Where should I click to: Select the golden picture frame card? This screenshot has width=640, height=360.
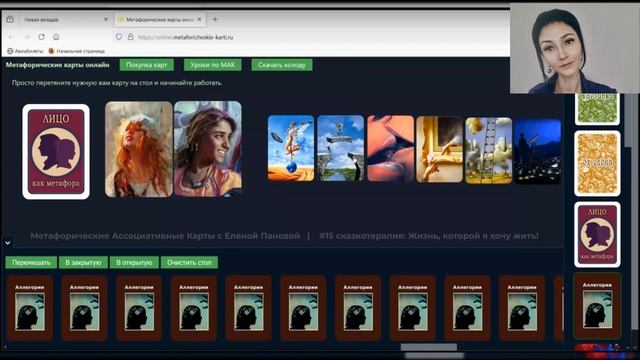[439, 149]
